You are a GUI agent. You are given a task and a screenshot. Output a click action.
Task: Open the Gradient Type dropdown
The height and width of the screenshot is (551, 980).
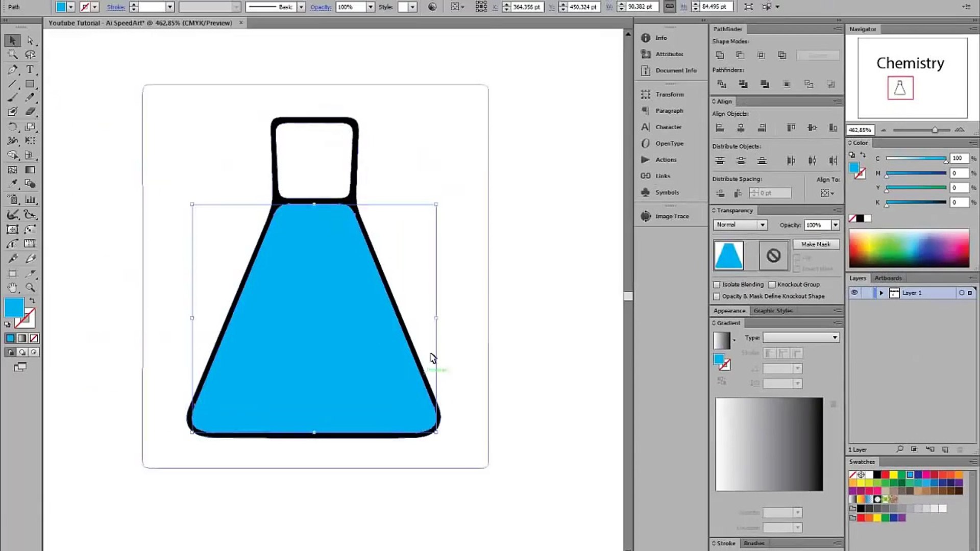click(801, 338)
